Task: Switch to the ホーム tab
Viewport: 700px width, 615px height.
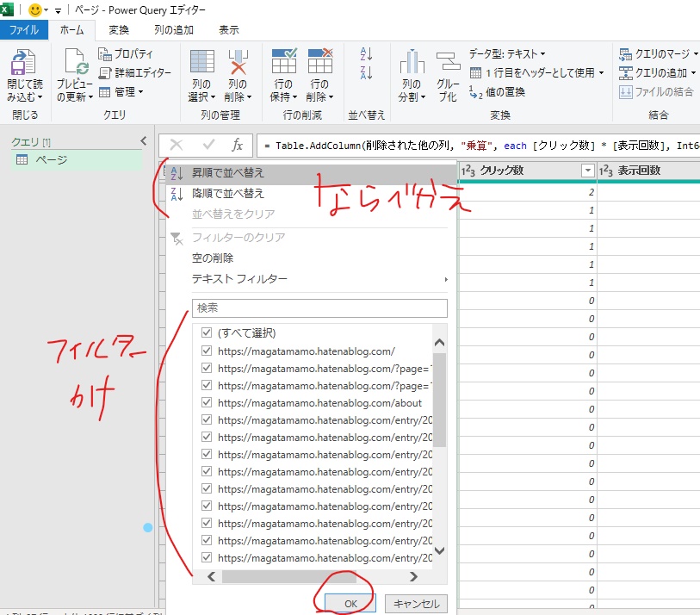Action: (71, 30)
